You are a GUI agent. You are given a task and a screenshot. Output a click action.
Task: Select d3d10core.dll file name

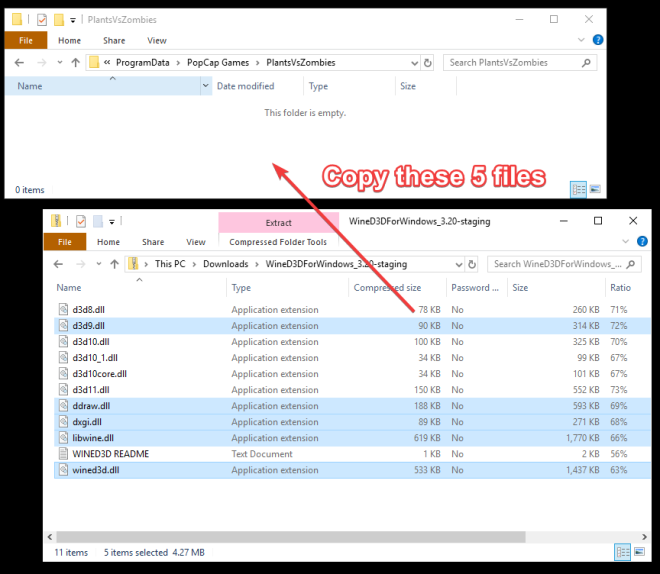[x=99, y=374]
